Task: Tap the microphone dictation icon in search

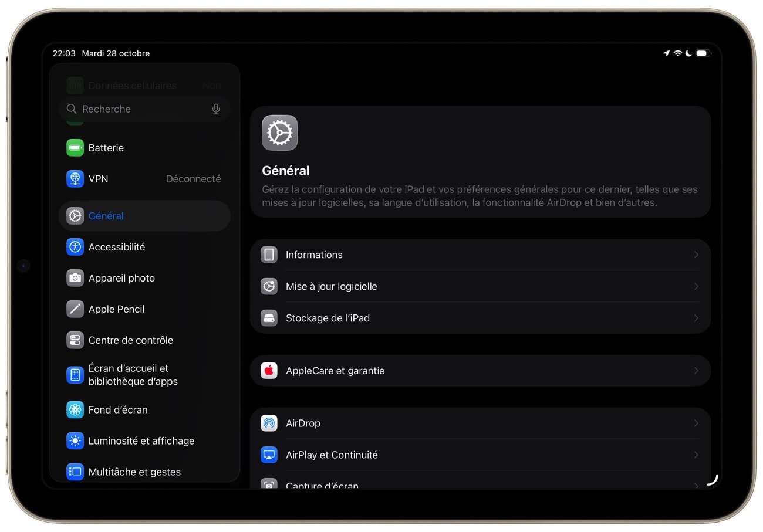Action: pos(216,109)
